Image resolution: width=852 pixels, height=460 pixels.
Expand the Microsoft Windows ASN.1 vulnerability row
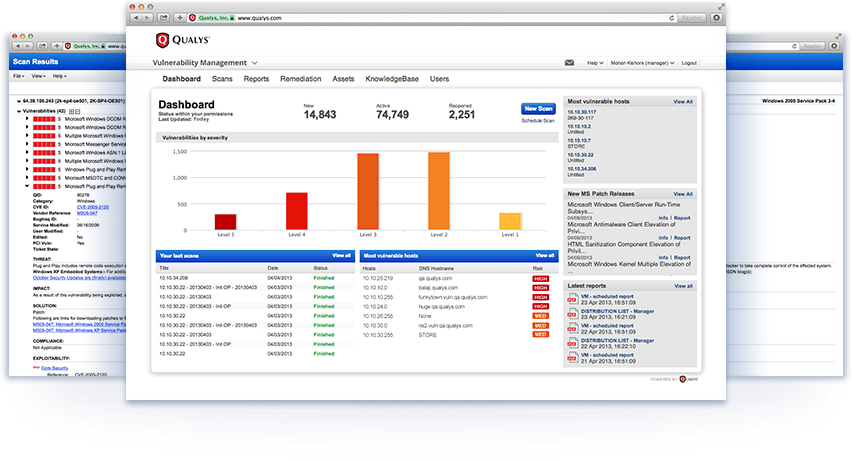click(27, 153)
